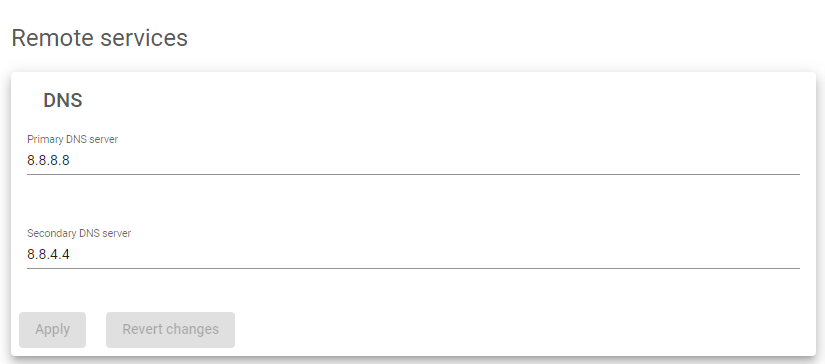Click empty space right of 8.8.4.4 value
The width and height of the screenshot is (825, 364).
click(435, 255)
